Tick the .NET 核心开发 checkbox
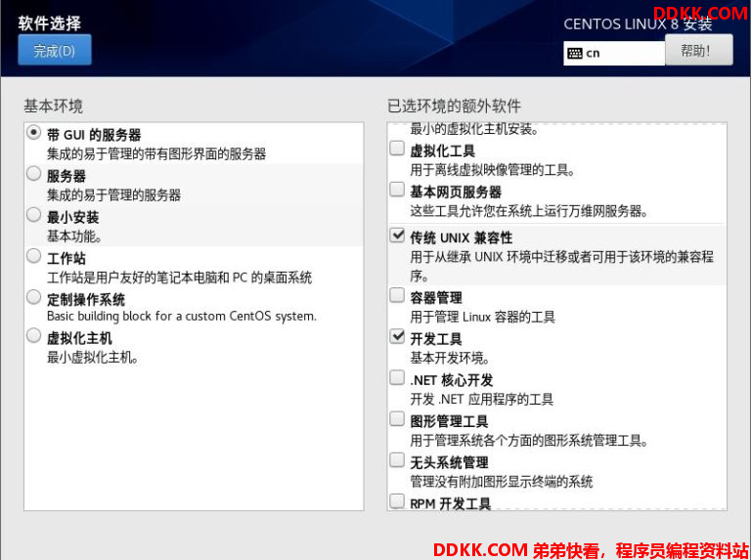This screenshot has height=560, width=751. tap(397, 377)
